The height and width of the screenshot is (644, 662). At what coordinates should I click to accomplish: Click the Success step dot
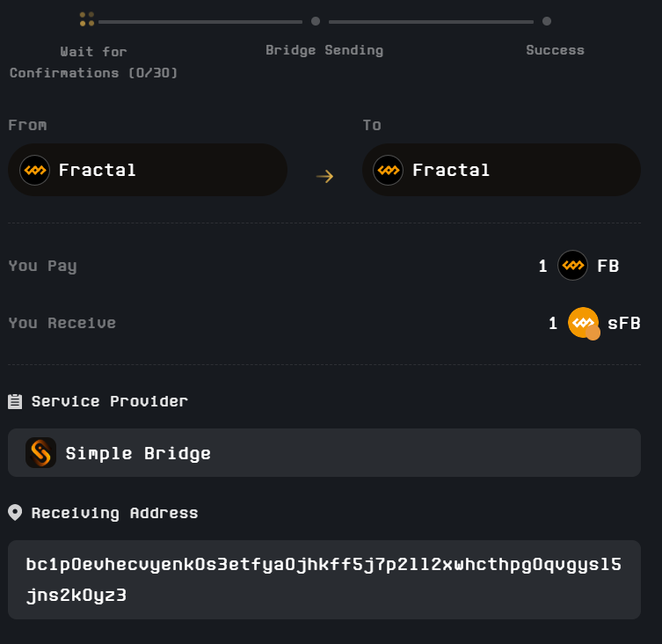point(547,21)
